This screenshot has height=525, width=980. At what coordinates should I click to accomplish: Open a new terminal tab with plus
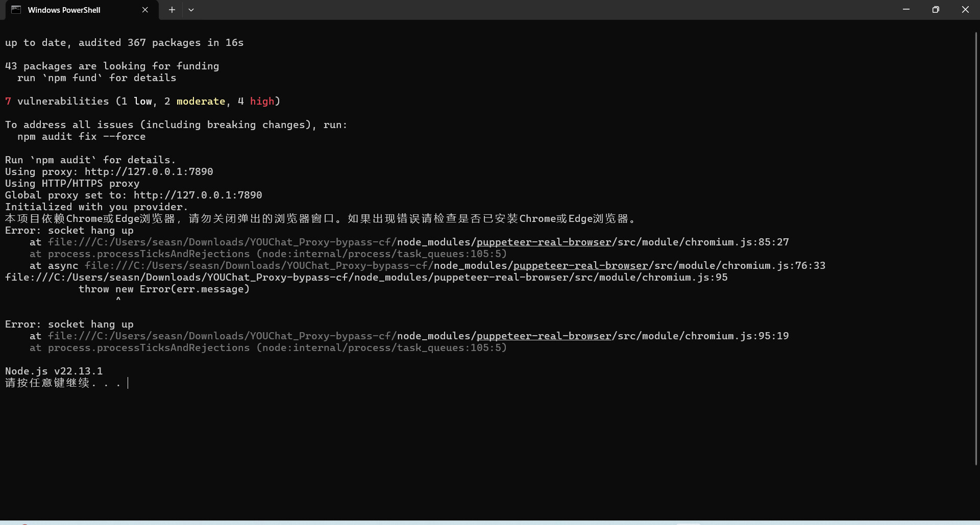pyautogui.click(x=172, y=10)
